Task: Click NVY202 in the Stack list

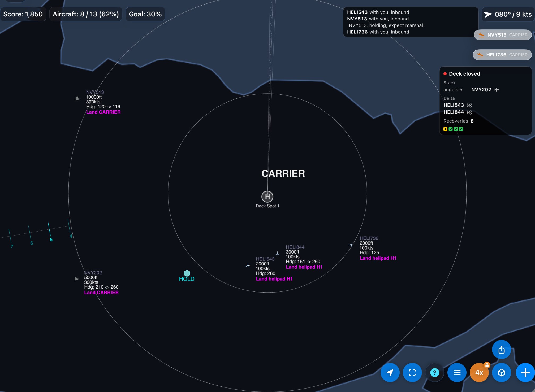Action: pos(481,90)
